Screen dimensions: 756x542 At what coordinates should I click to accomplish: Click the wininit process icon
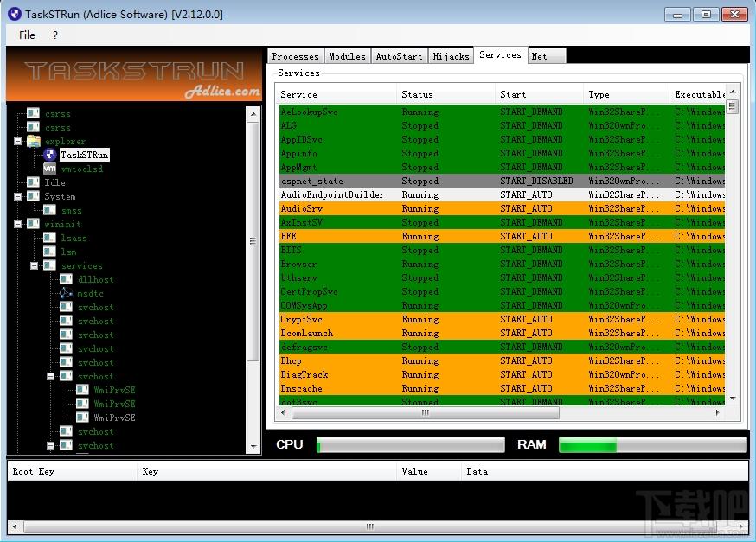tap(33, 224)
